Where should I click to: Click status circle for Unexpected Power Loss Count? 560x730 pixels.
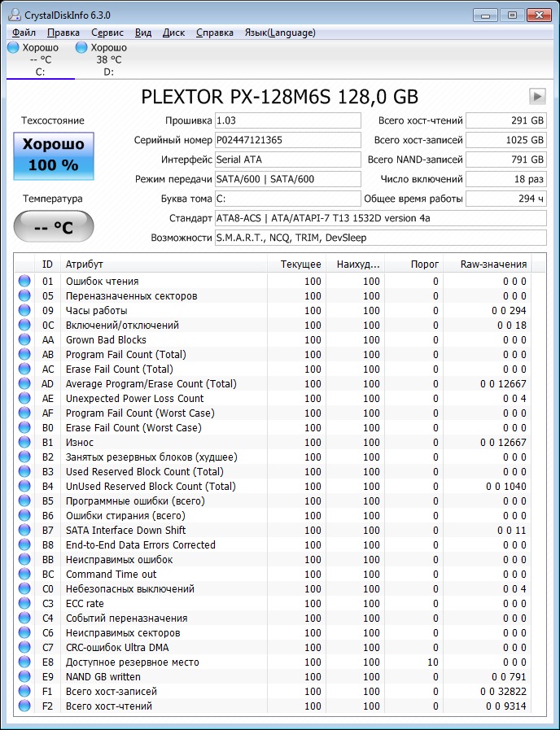(24, 398)
